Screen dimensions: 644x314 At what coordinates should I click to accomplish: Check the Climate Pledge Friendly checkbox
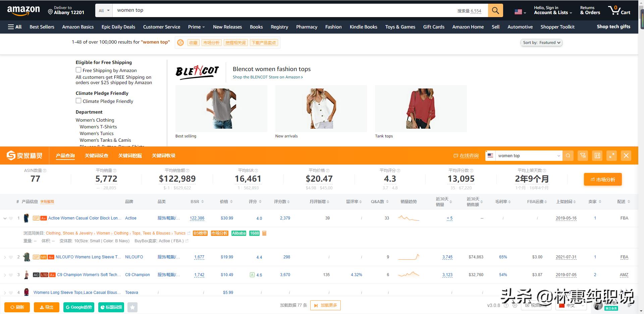coord(78,101)
